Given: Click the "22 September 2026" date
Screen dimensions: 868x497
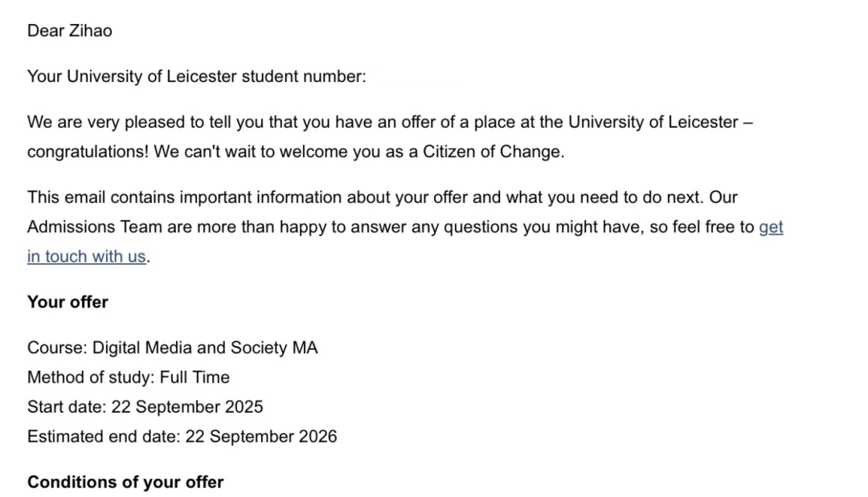Looking at the screenshot, I should coord(261,437).
